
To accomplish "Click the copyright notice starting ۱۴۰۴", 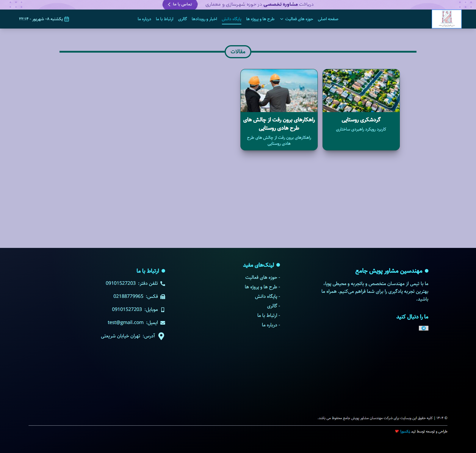I will click(x=382, y=418).
